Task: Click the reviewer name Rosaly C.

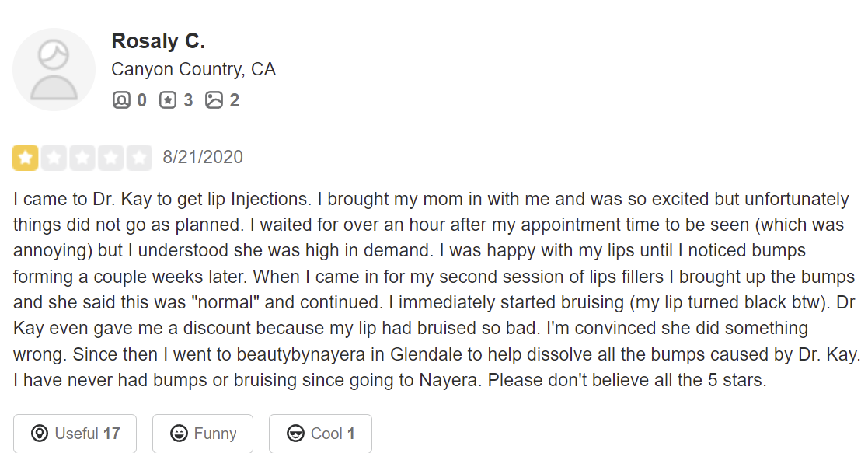Action: [x=159, y=41]
